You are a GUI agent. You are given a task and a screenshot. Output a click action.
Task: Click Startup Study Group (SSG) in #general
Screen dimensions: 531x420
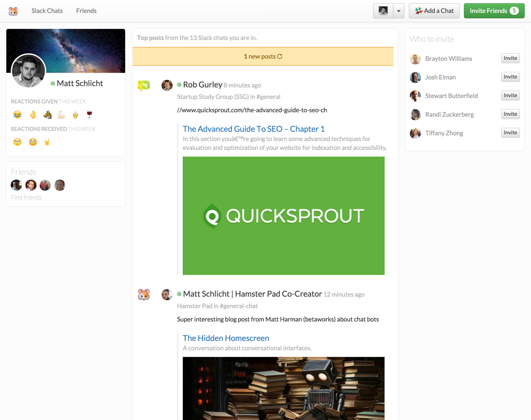(228, 97)
